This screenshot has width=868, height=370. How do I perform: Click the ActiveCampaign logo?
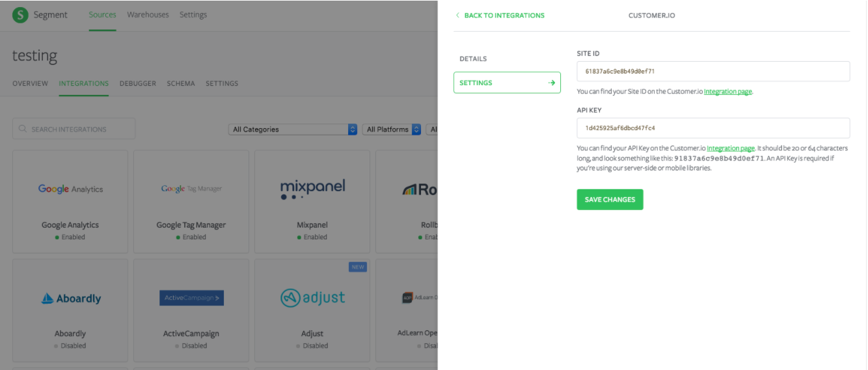[191, 298]
